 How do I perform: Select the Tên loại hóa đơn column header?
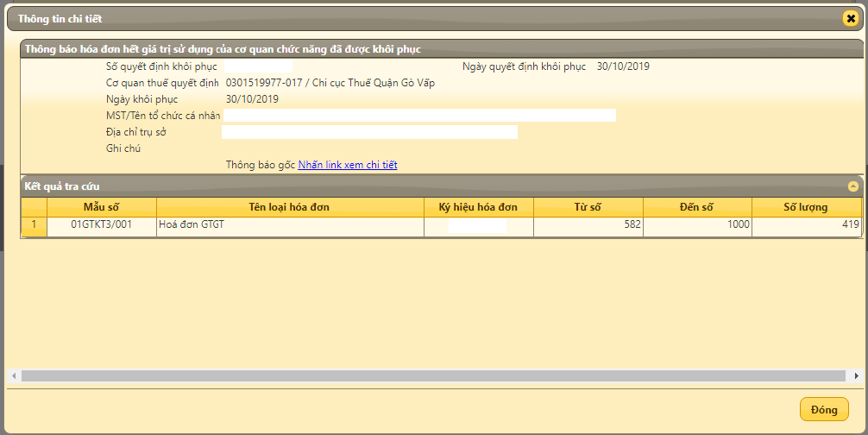(290, 207)
